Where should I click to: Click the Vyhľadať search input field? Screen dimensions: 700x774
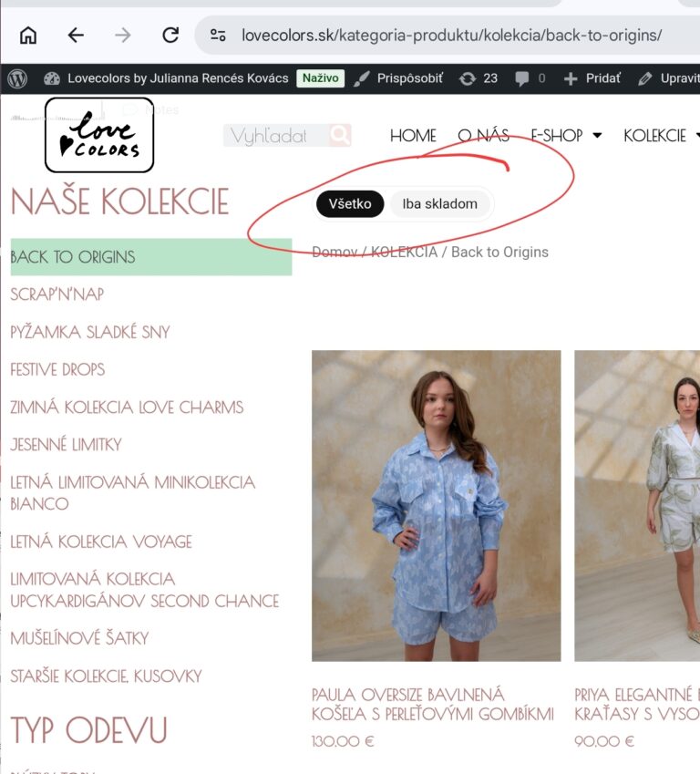point(275,136)
